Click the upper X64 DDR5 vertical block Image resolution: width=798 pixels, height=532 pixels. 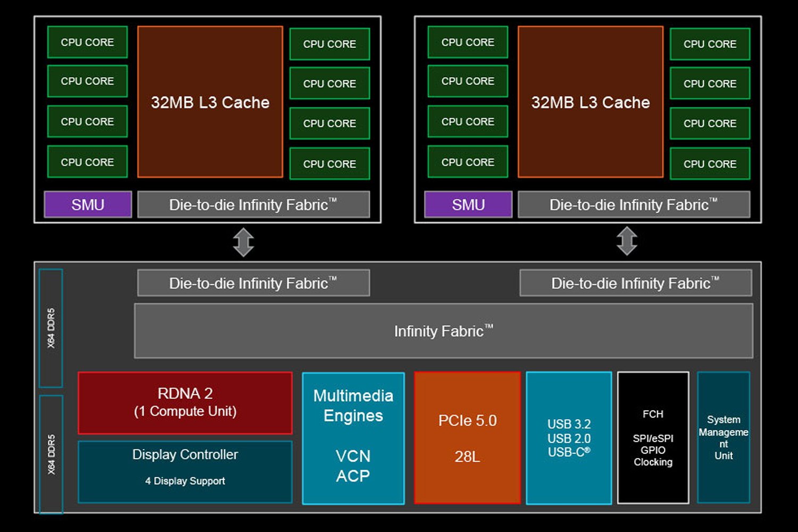click(51, 328)
